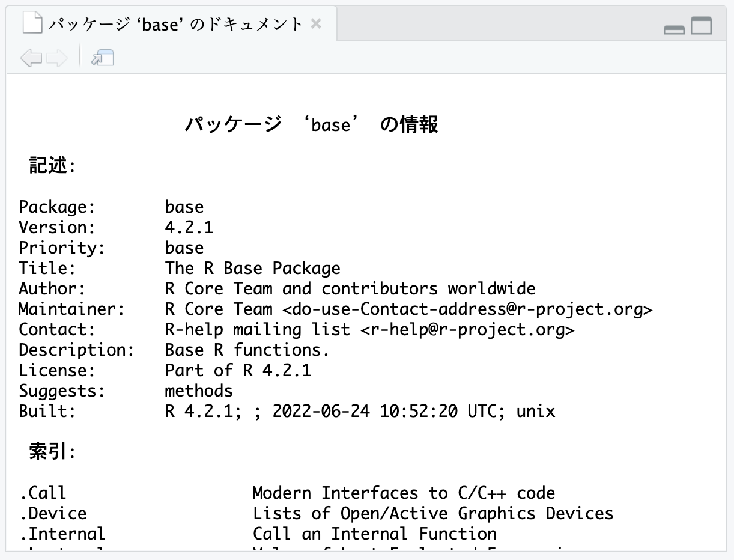Close the パッケージ 'base' のドキュメント tab
The width and height of the screenshot is (734, 560).
pyautogui.click(x=317, y=24)
